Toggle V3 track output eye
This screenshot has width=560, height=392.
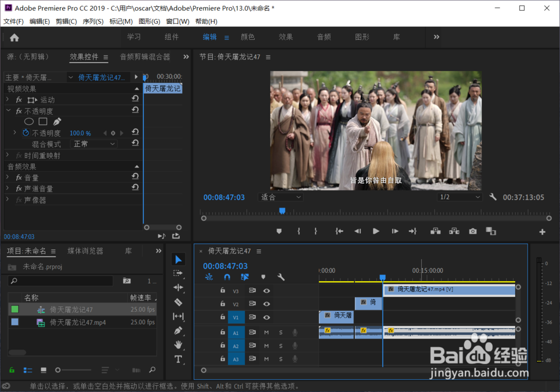coord(267,291)
